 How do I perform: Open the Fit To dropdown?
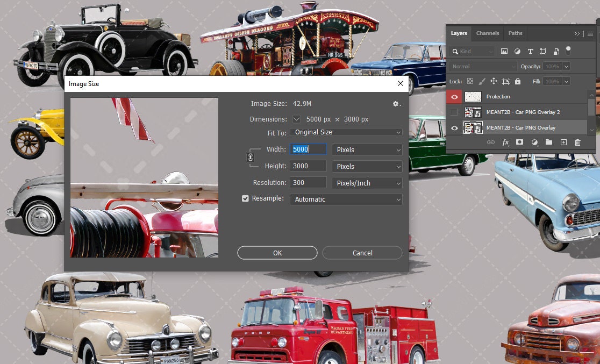coord(346,132)
